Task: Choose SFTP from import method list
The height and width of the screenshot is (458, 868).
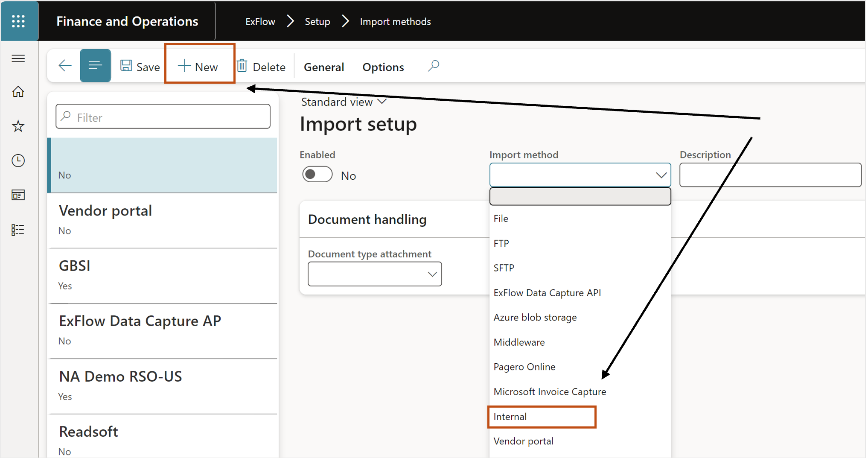Action: click(x=580, y=268)
